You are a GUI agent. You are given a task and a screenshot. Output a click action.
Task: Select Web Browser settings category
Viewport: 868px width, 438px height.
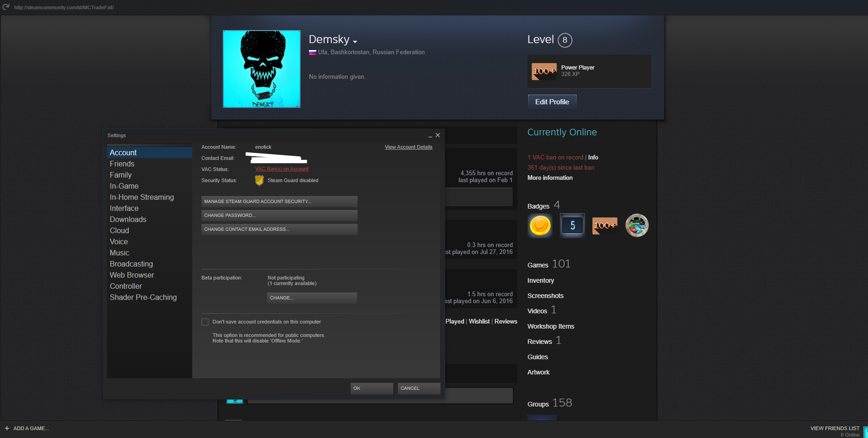click(150, 275)
